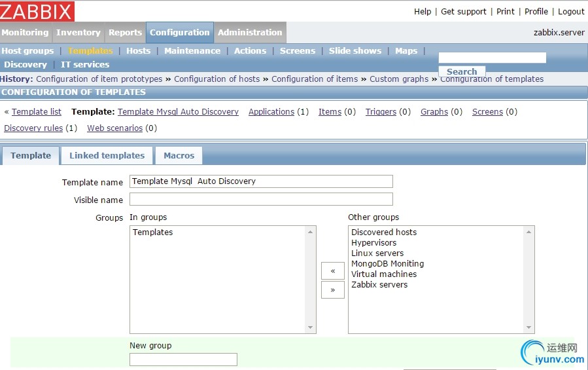
Task: Open the Profile link
Action: [x=536, y=12]
